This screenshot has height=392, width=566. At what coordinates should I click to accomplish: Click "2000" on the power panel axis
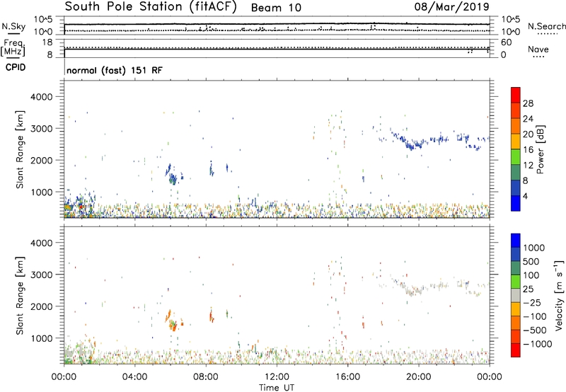pyautogui.click(x=42, y=160)
